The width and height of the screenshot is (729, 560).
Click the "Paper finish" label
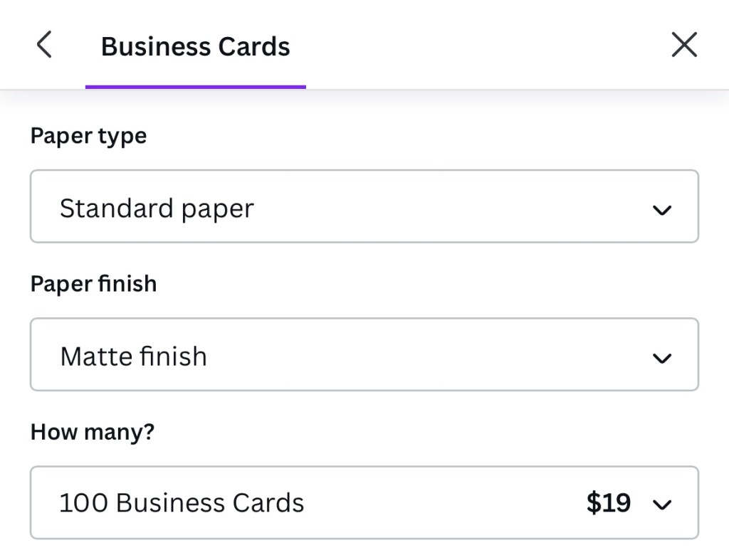tap(93, 284)
